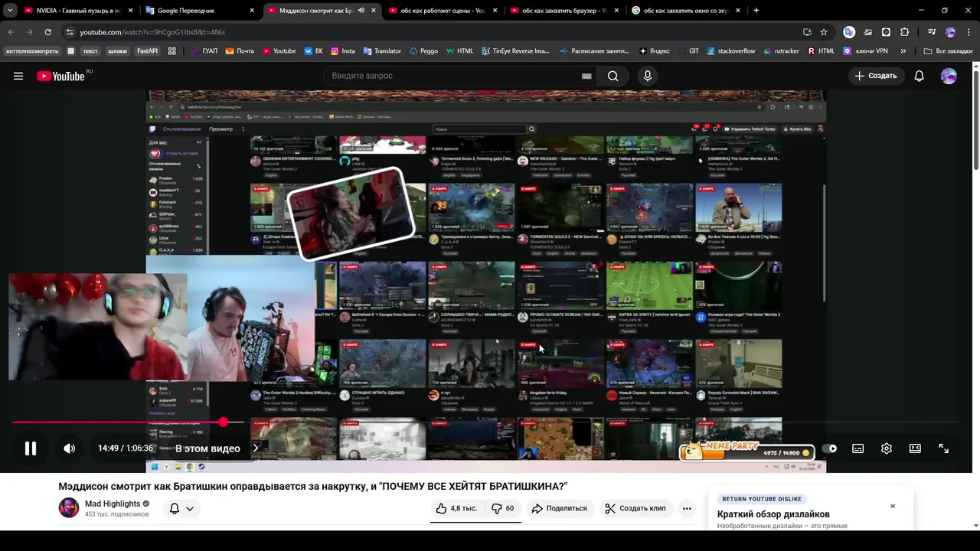Open the Mad Highlights channel avatar
The image size is (980, 551).
click(x=69, y=508)
